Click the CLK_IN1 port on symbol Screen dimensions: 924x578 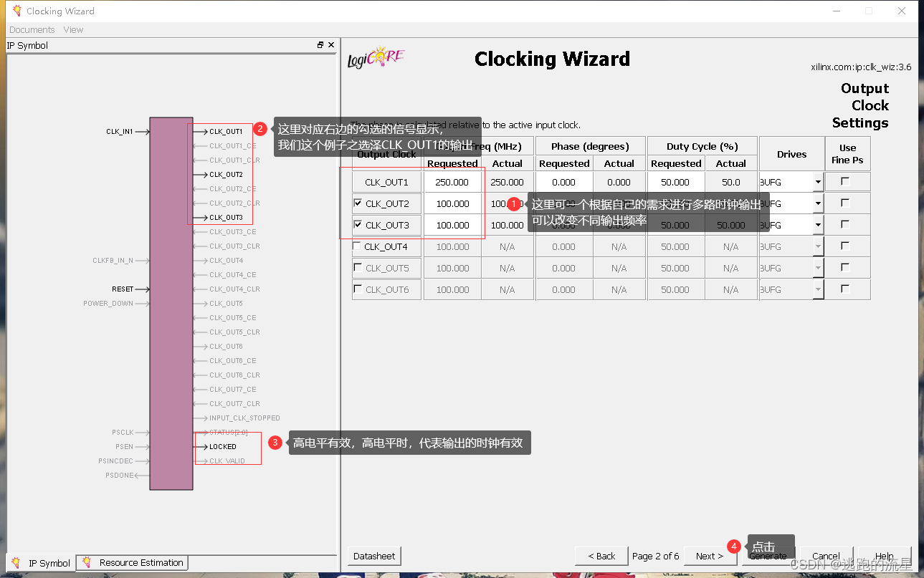[x=120, y=132]
